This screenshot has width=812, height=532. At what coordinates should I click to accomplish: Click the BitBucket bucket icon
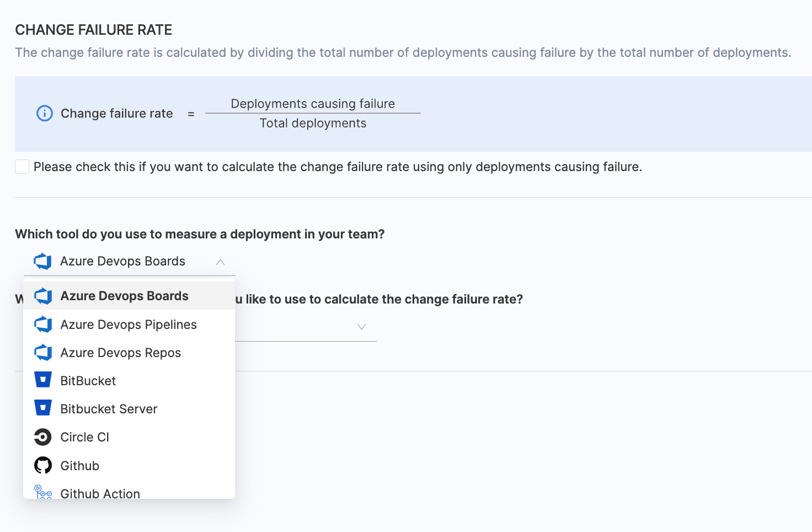click(x=43, y=380)
